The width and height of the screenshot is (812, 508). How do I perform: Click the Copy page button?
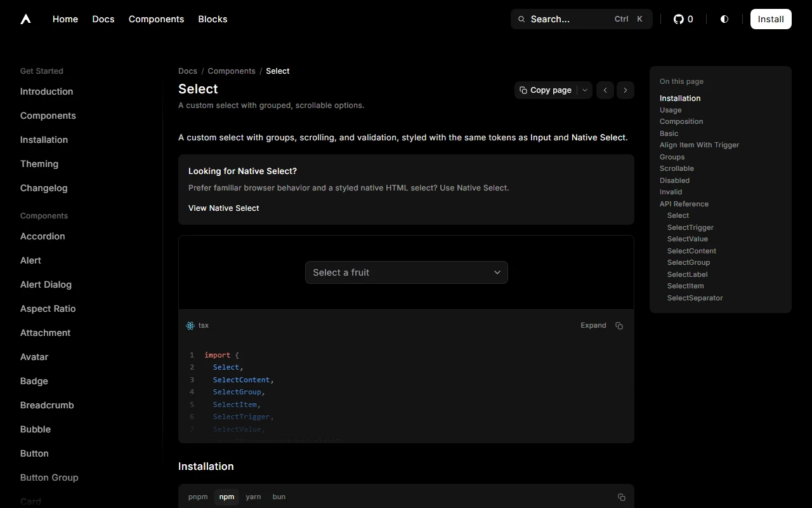pos(546,90)
